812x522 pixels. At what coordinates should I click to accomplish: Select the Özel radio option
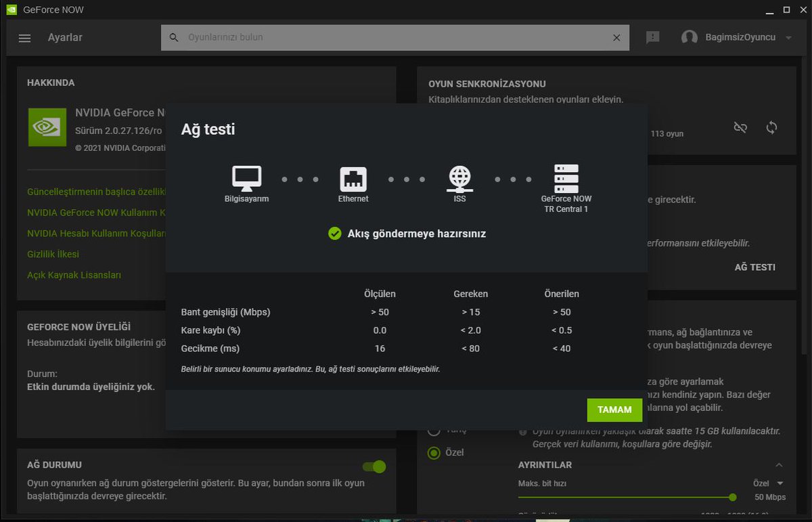[434, 453]
